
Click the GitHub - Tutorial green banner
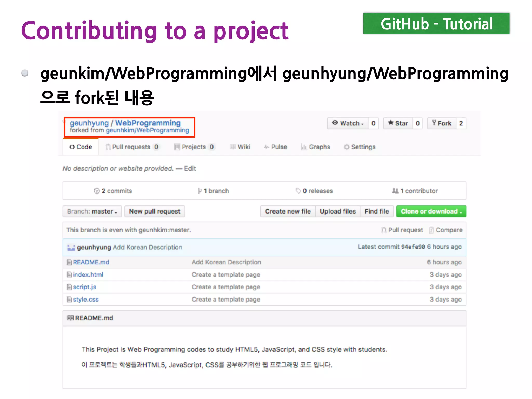tap(436, 23)
